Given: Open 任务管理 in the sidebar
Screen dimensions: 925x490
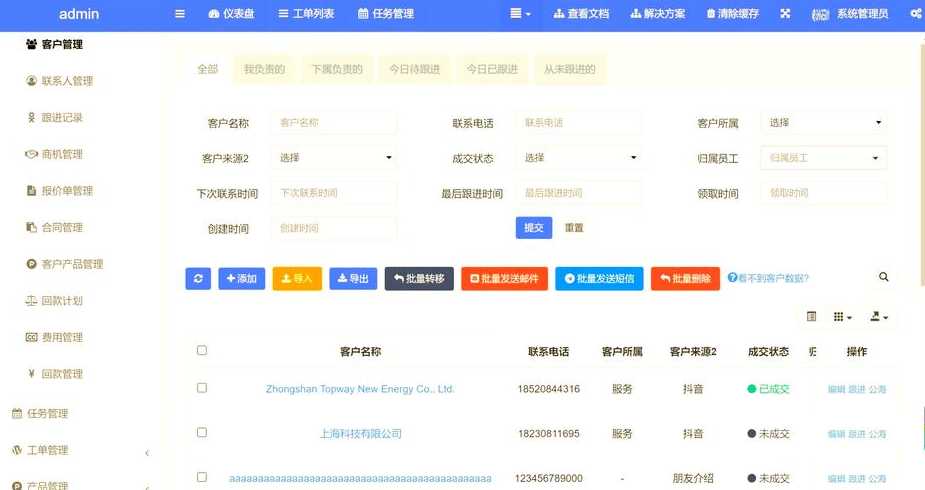Looking at the screenshot, I should pyautogui.click(x=40, y=413).
